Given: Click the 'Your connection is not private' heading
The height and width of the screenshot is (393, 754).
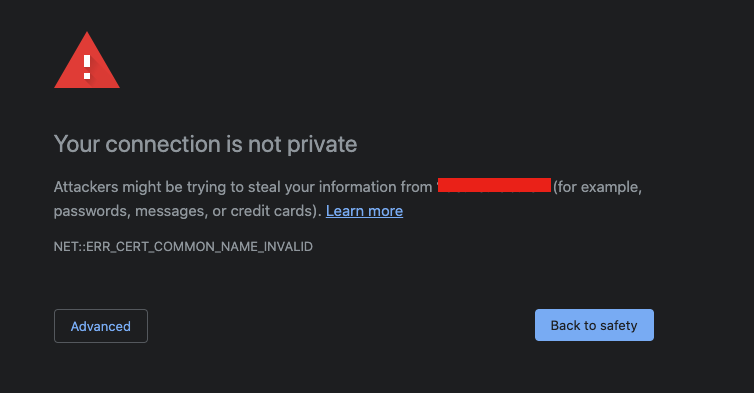Looking at the screenshot, I should [206, 144].
